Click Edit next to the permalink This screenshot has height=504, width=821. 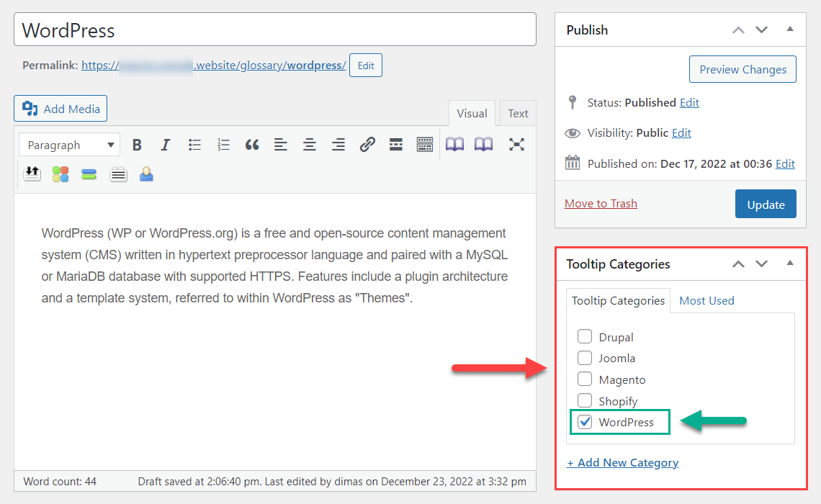click(365, 66)
